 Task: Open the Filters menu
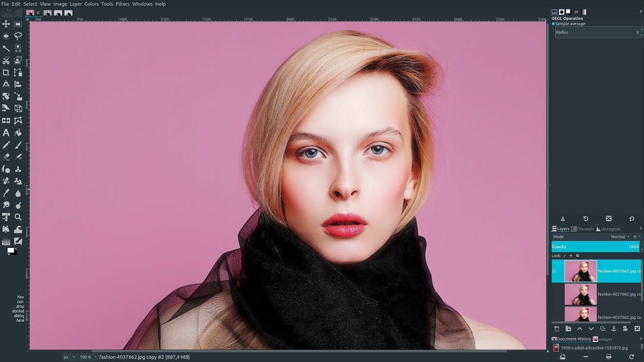[122, 4]
